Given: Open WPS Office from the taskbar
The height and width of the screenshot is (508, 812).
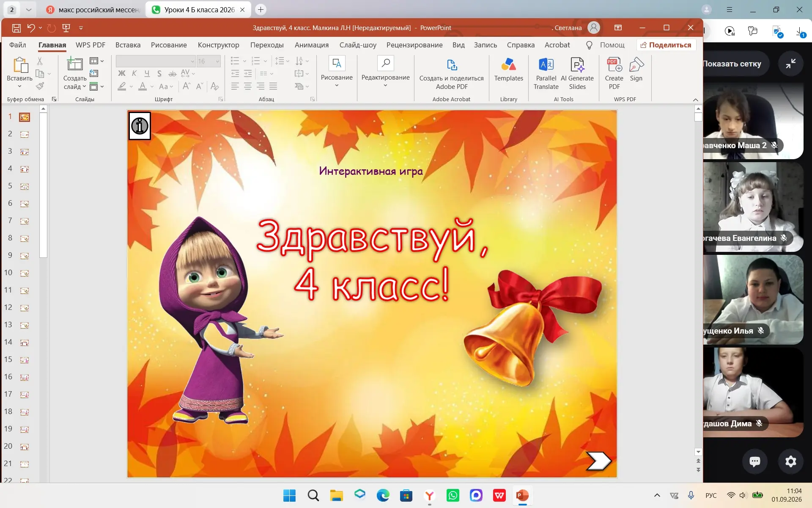Looking at the screenshot, I should click(x=499, y=495).
